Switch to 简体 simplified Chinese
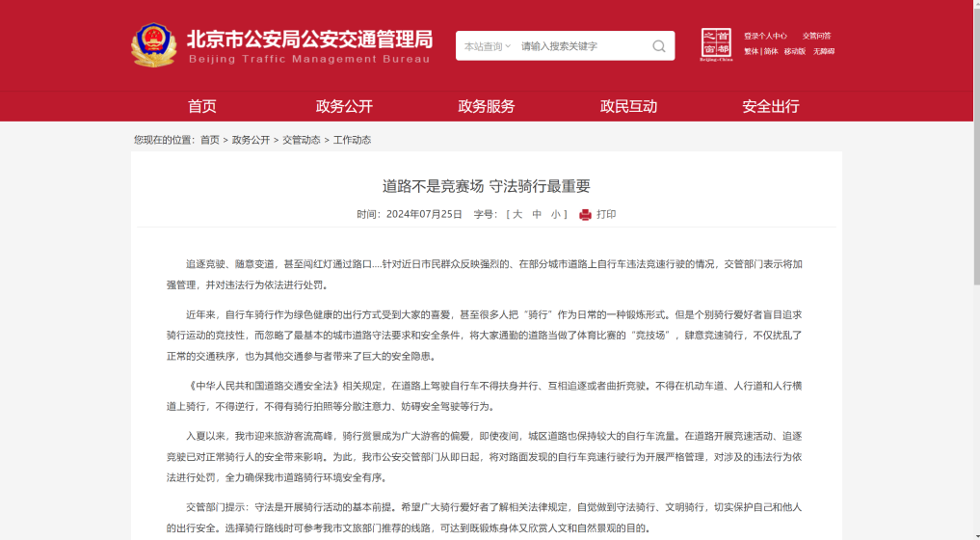Image resolution: width=980 pixels, height=540 pixels. click(771, 52)
